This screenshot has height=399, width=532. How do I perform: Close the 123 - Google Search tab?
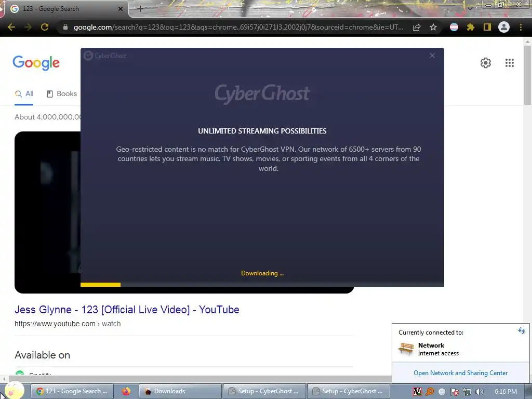121,9
